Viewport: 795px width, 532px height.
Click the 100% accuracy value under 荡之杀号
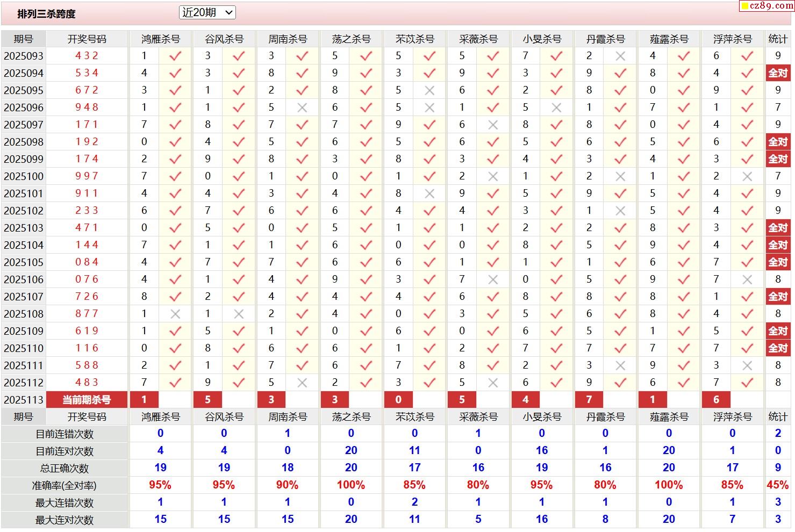[x=351, y=485]
